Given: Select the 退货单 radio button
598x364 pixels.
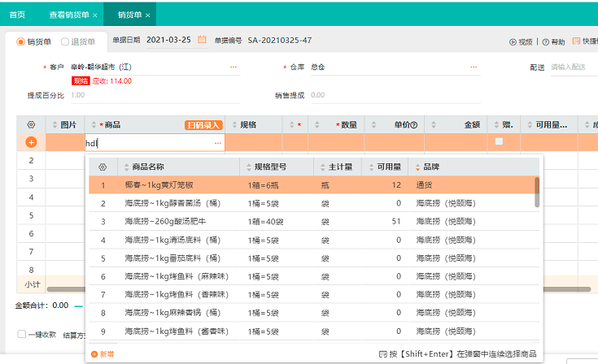Looking at the screenshot, I should point(65,41).
